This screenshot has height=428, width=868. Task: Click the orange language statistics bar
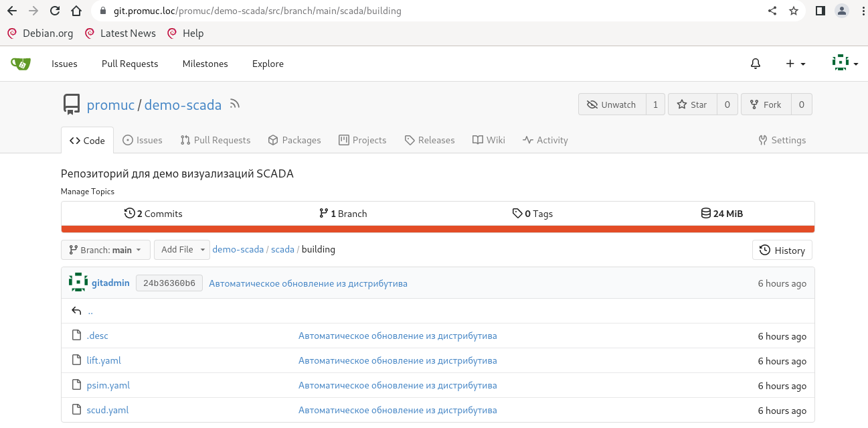[438, 229]
